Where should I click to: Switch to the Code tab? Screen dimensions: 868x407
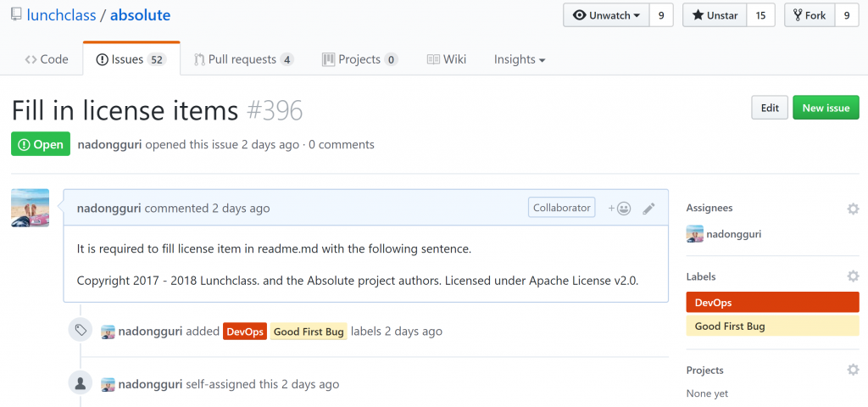(x=47, y=59)
